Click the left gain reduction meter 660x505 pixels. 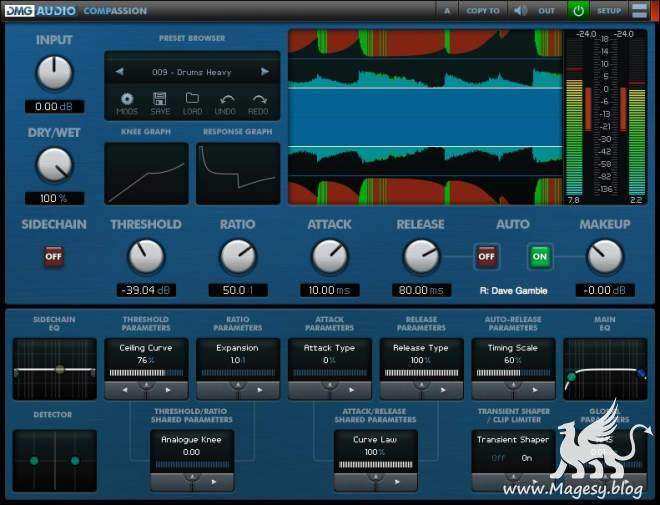click(588, 109)
